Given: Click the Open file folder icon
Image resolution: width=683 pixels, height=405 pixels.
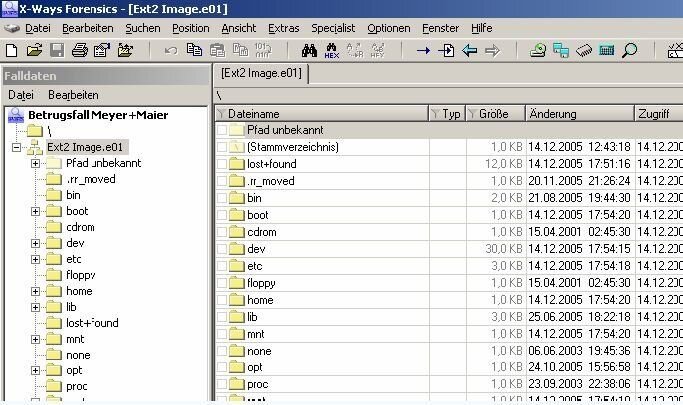Looking at the screenshot, I should coord(34,51).
